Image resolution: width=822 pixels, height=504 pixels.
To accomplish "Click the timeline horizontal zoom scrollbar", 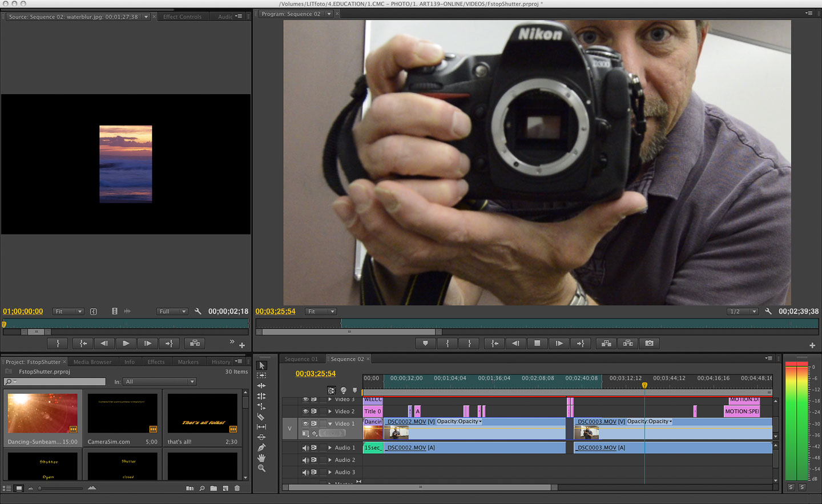I will tap(420, 487).
